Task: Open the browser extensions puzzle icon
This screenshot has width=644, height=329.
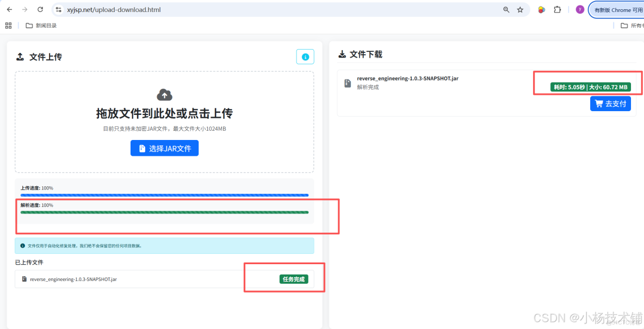Action: coord(558,9)
